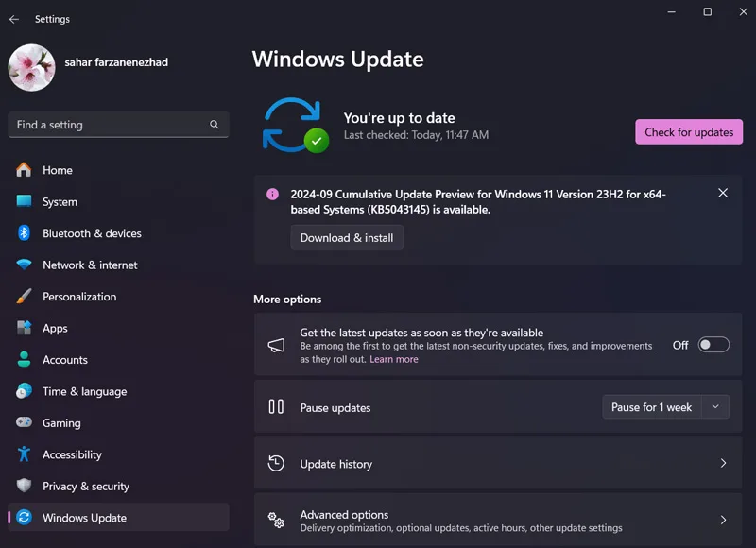The image size is (756, 548).
Task: Click the Windows Update sync status icon
Action: tap(296, 126)
